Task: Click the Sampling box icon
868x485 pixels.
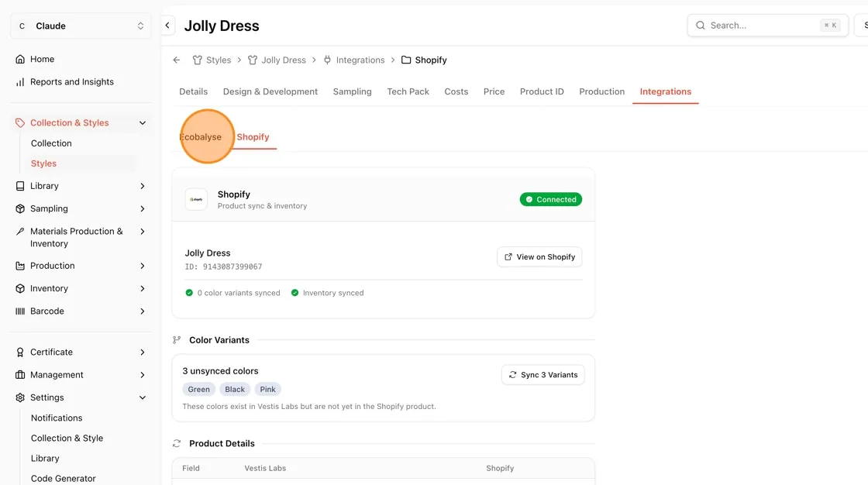Action: point(20,208)
